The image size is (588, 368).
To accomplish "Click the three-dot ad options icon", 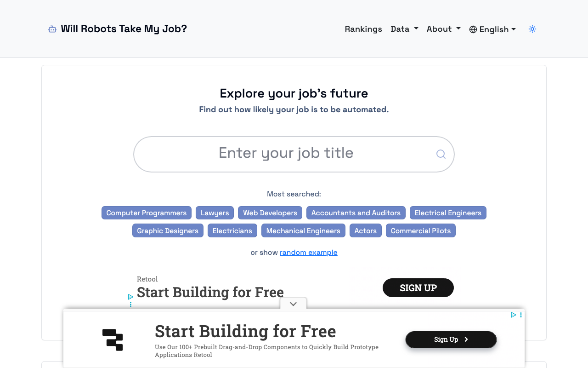I will click(x=520, y=315).
